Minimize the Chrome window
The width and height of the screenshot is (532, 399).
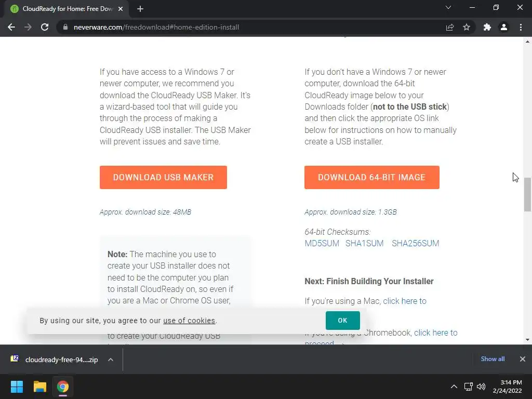pyautogui.click(x=472, y=7)
